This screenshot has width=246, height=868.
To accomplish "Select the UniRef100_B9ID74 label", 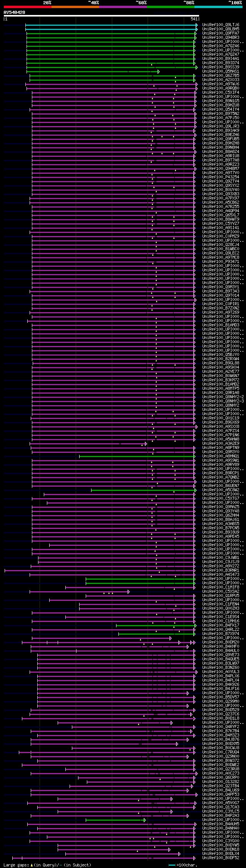I will tap(221, 63).
